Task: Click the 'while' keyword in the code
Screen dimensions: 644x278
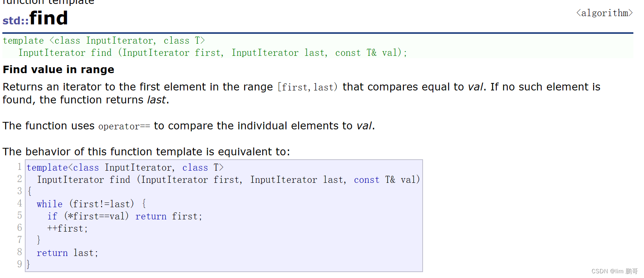Action: tap(50, 204)
